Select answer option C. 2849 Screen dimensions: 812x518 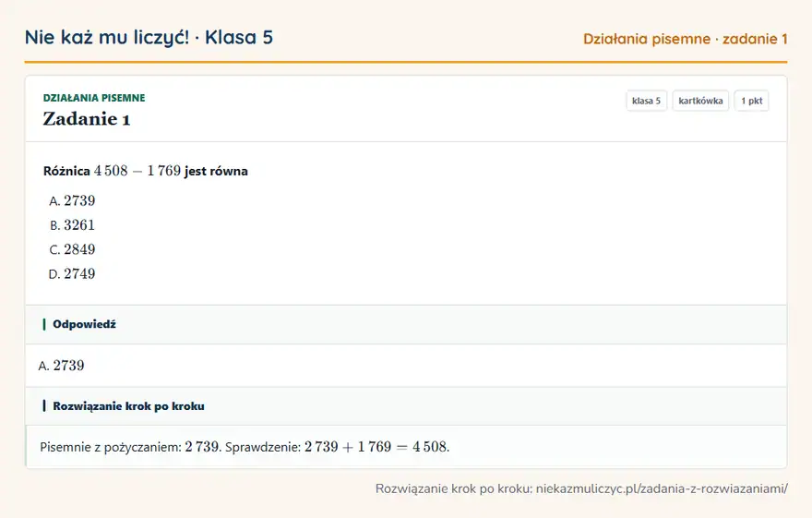point(72,249)
